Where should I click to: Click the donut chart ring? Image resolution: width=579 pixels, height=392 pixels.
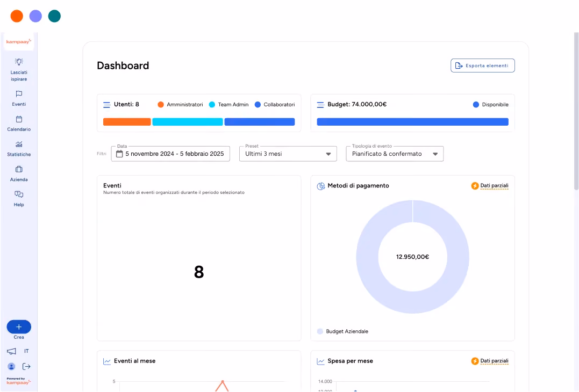[367, 257]
